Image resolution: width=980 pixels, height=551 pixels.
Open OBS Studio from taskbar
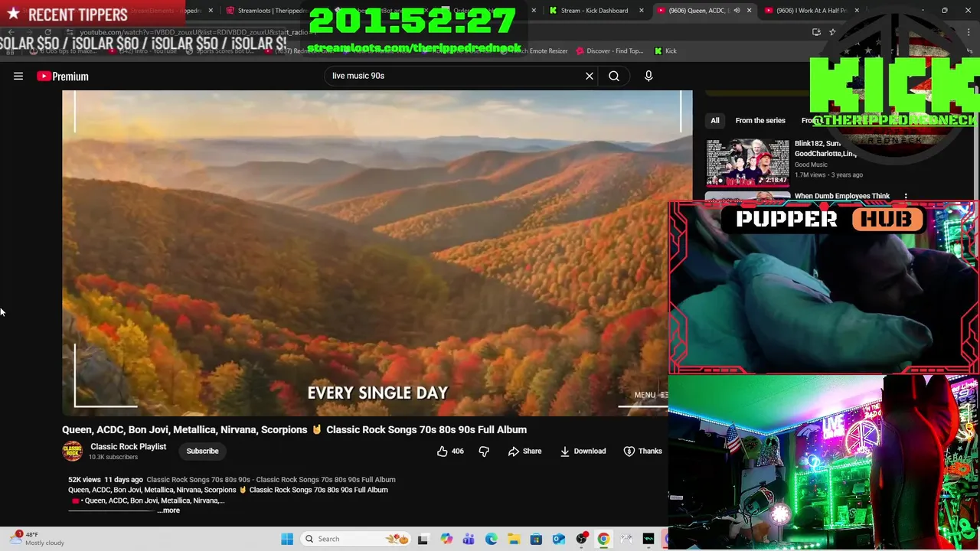(x=581, y=539)
